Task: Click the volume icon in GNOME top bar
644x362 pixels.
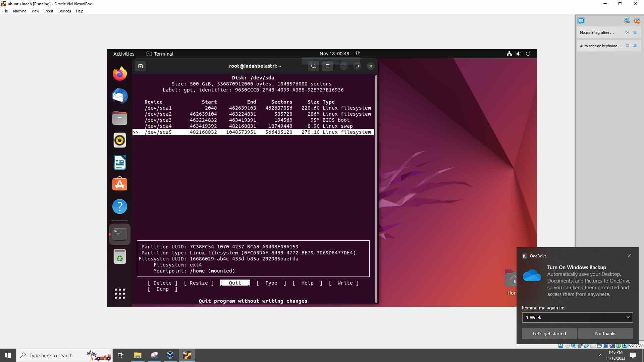Action: pos(519,54)
